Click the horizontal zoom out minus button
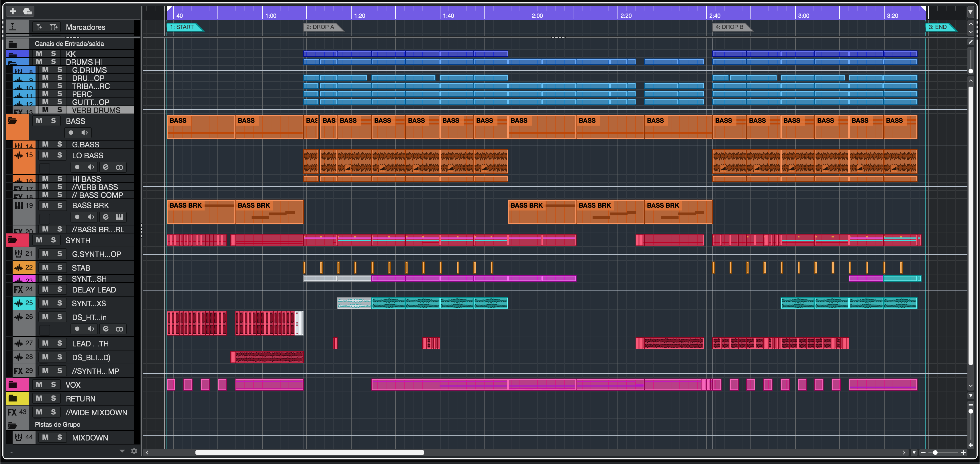 (x=923, y=453)
